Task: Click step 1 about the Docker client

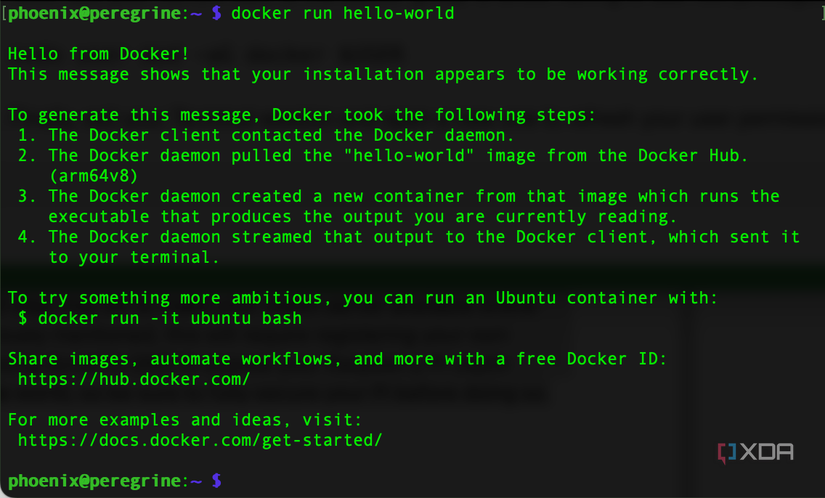Action: point(266,135)
